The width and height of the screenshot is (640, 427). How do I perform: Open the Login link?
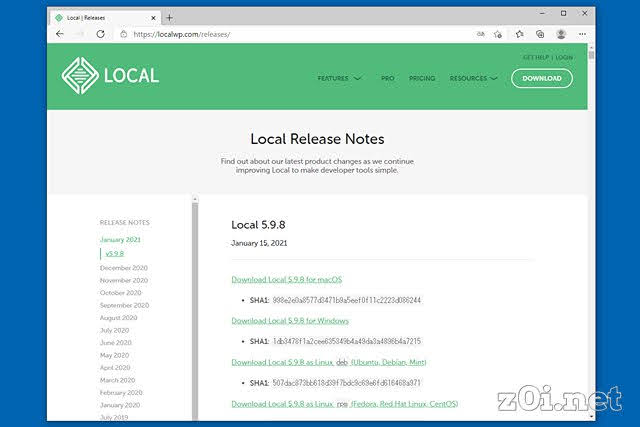(x=564, y=58)
